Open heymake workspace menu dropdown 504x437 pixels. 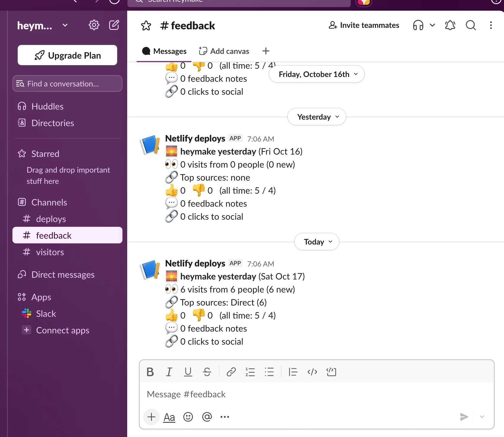point(43,26)
